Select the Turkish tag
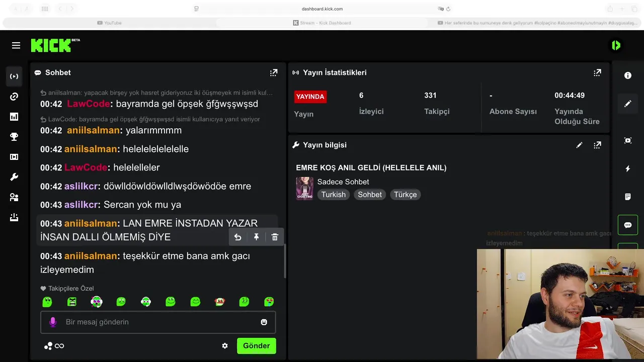644x362 pixels. tap(334, 195)
